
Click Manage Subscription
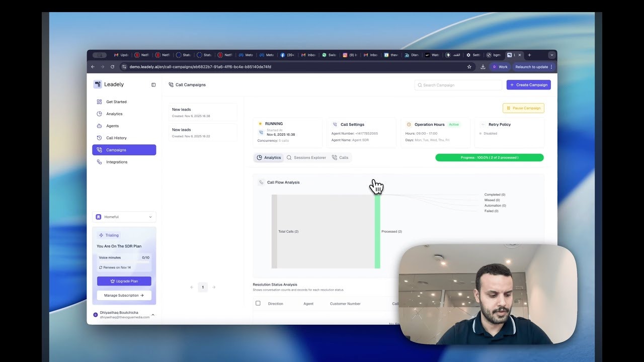tap(124, 295)
